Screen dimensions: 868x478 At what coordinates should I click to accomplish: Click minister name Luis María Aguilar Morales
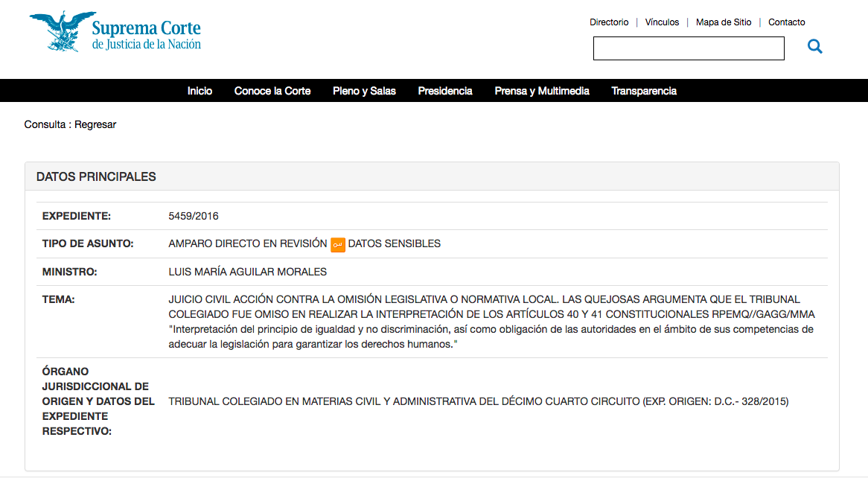pos(248,272)
